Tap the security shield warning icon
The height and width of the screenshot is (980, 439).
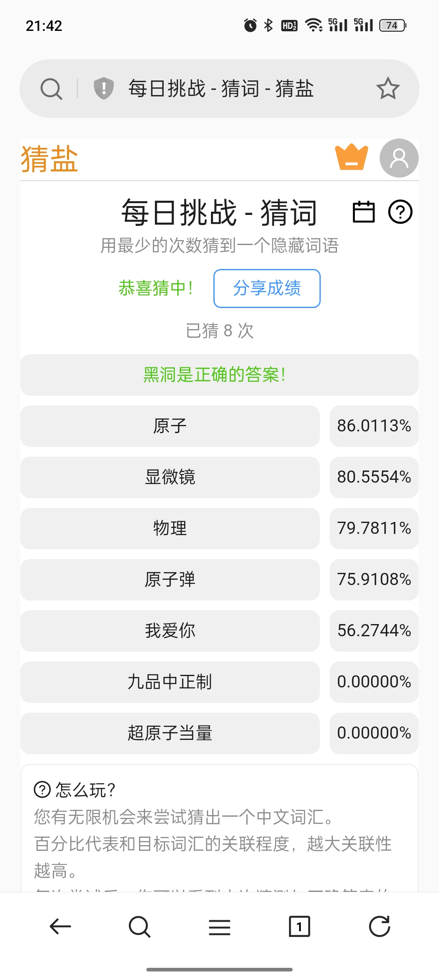point(104,88)
